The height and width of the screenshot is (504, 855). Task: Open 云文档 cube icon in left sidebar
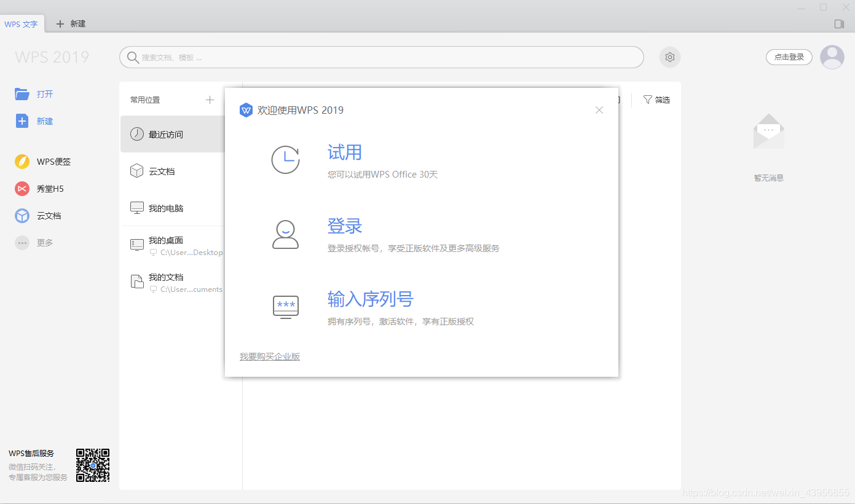point(22,216)
